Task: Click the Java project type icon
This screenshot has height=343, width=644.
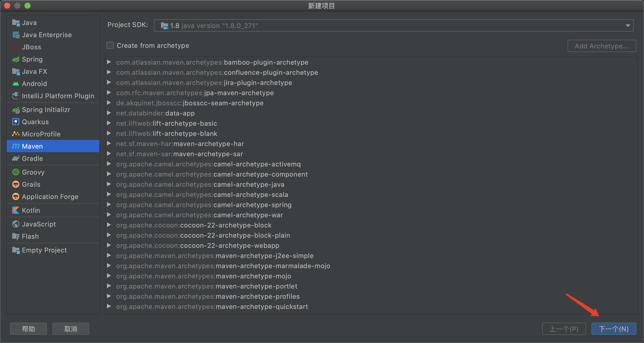Action: [16, 23]
